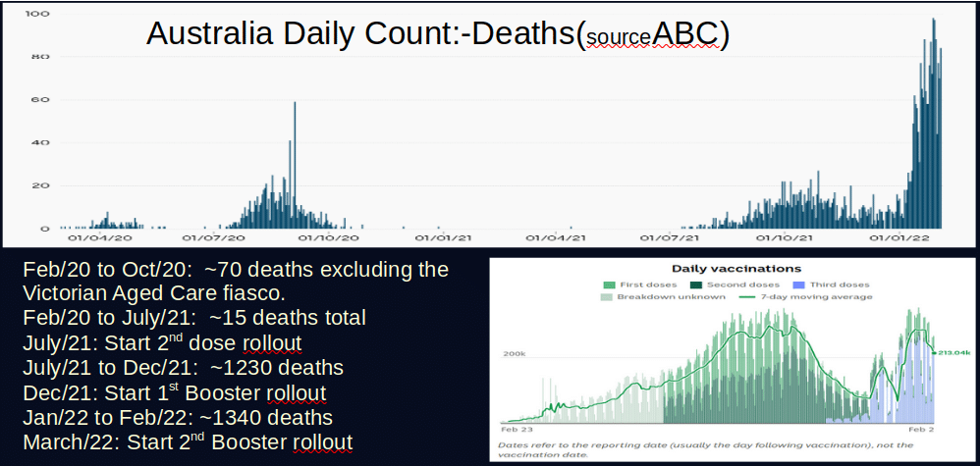Click the 'Feb/20 to Oct/20: ~70 deaths' line
Image resolution: width=980 pixels, height=466 pixels.
[x=236, y=270]
